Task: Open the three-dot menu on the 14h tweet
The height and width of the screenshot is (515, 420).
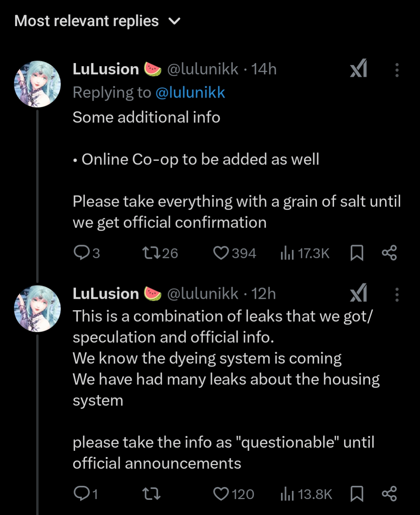Action: (397, 70)
